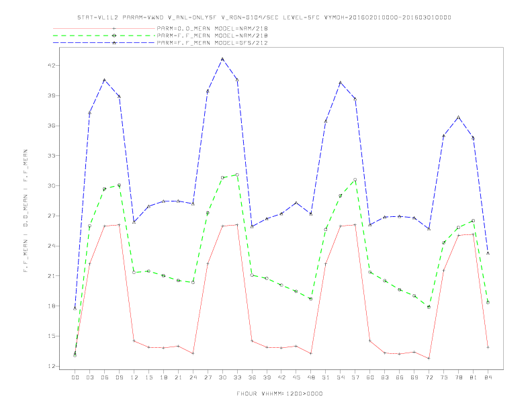Click the x-axis tick label 27
This screenshot has width=532, height=411.
tap(208, 377)
